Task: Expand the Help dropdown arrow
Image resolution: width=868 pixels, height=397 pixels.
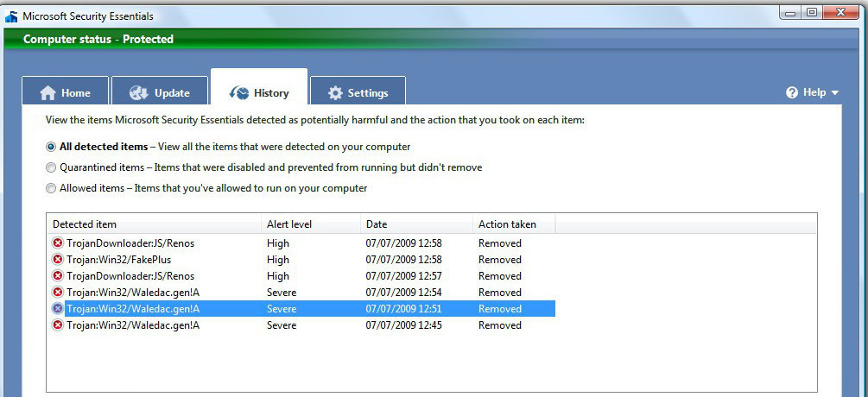Action: (x=834, y=93)
